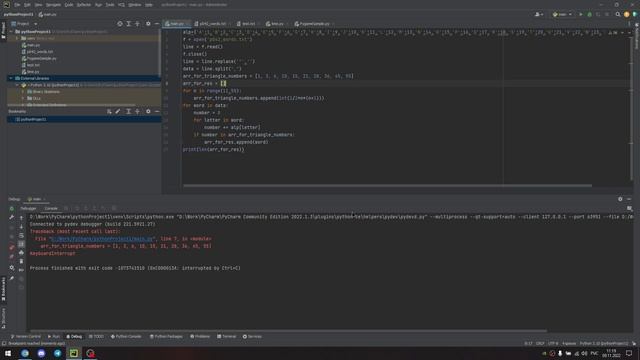Collapse the pythonProject1 root folder
The height and width of the screenshot is (360, 640).
coord(11,31)
